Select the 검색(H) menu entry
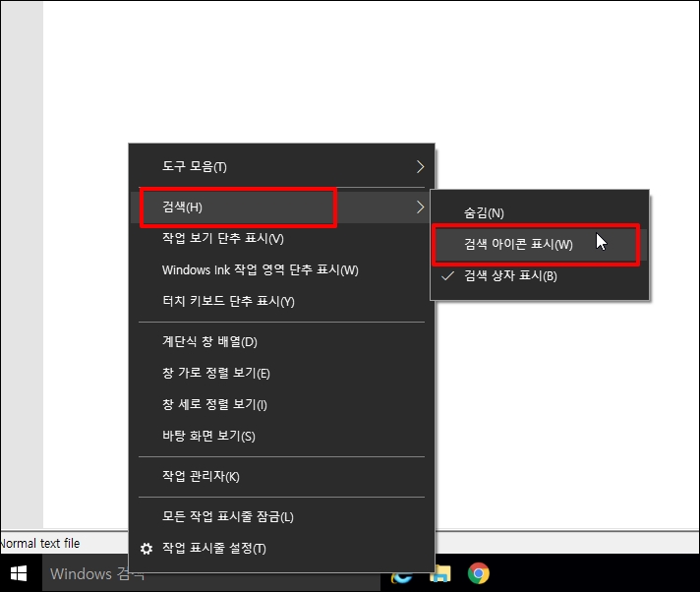The width and height of the screenshot is (700, 592). (x=282, y=207)
